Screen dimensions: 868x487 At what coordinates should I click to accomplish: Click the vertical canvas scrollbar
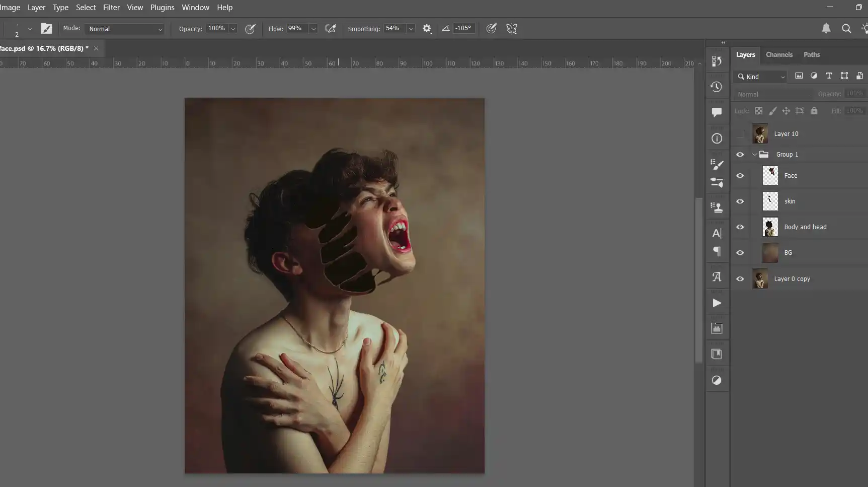pos(698,280)
